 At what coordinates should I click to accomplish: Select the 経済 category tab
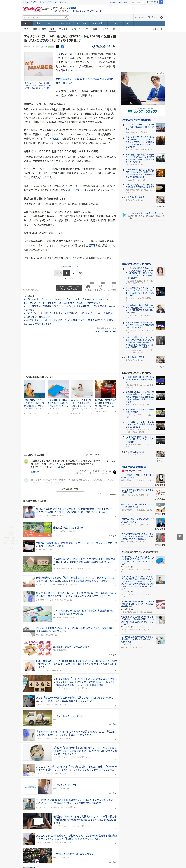(52, 29)
